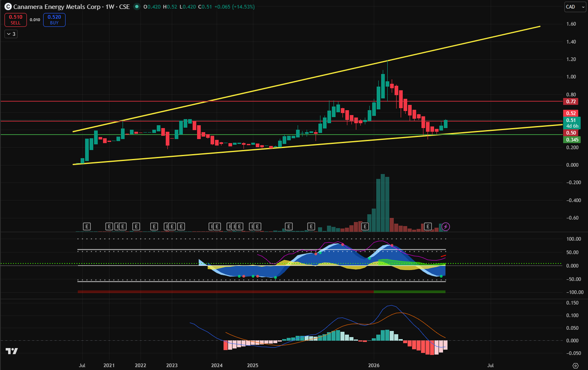This screenshot has width=588, height=370.
Task: Click the Canamera symbol logo icon
Action: (7, 7)
